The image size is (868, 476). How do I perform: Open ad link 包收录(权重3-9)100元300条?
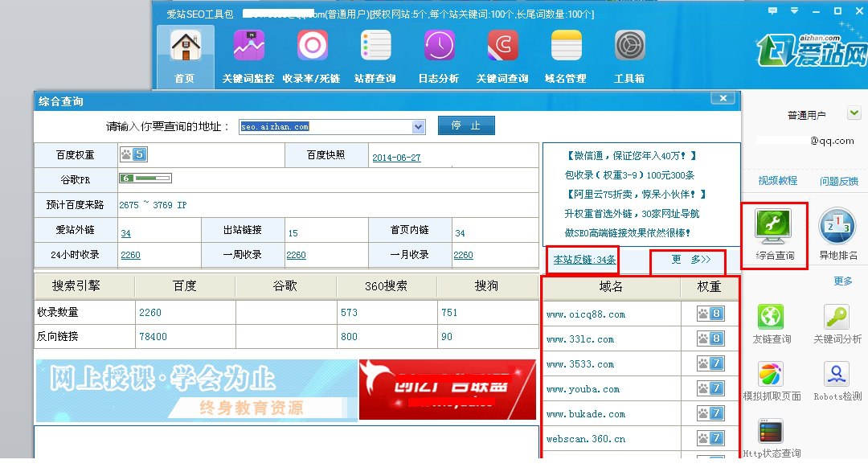[629, 175]
